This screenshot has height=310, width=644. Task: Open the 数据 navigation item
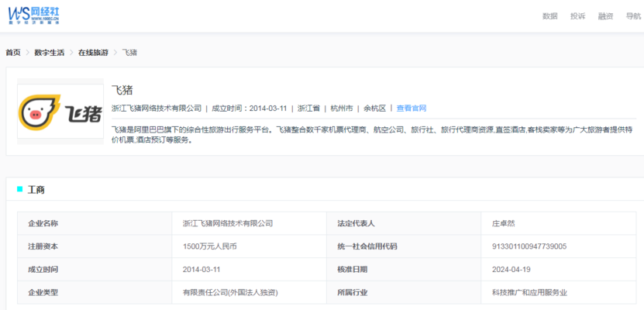[x=549, y=16]
